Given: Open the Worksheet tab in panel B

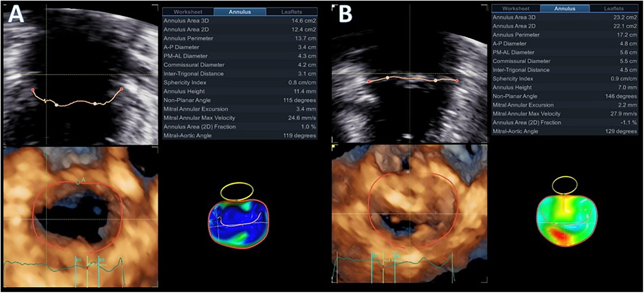Looking at the screenshot, I should point(516,8).
